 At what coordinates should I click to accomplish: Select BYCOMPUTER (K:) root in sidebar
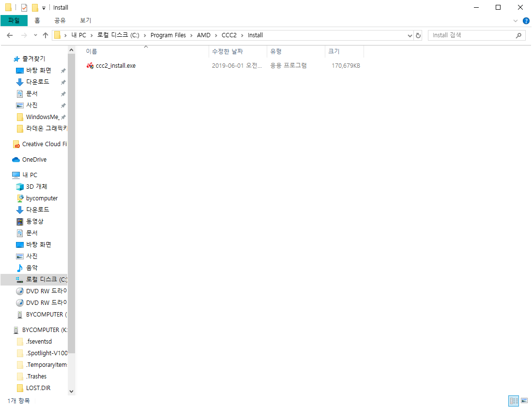click(x=45, y=330)
